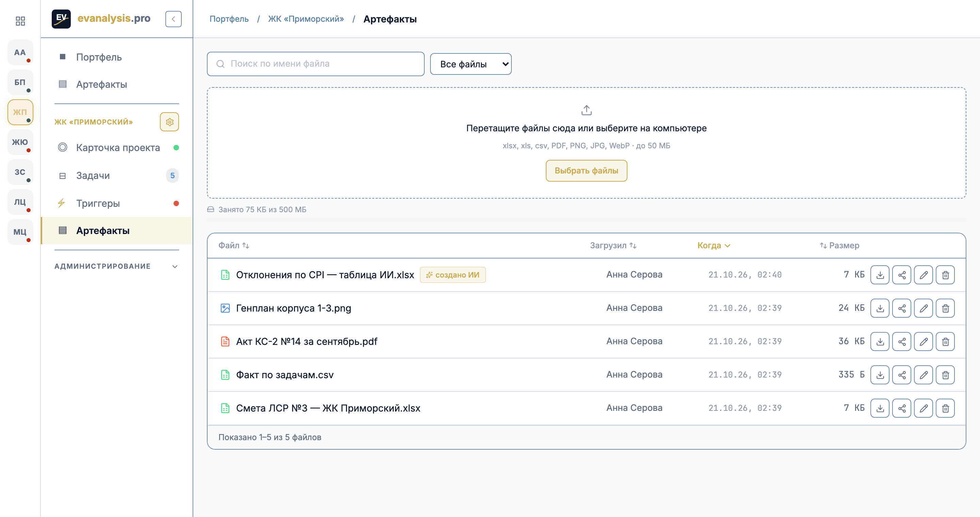Open Триггеры menu item
This screenshot has width=980, height=517.
[x=116, y=203]
